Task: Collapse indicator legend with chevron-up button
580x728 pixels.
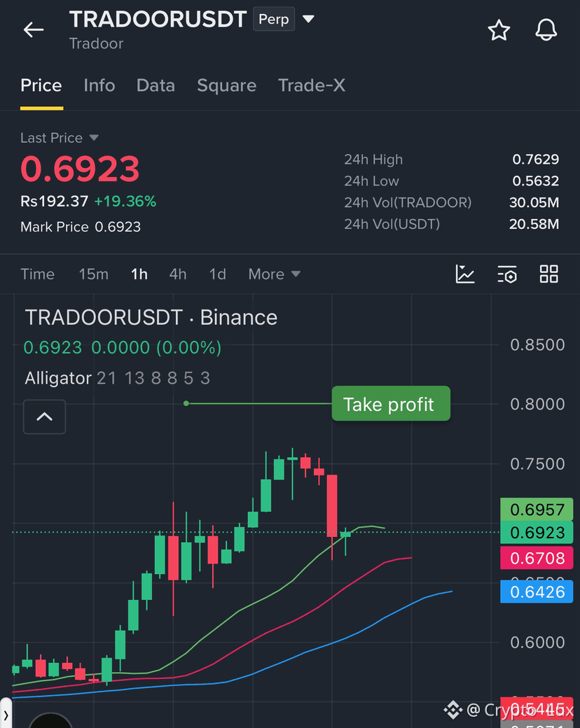Action: (45, 416)
